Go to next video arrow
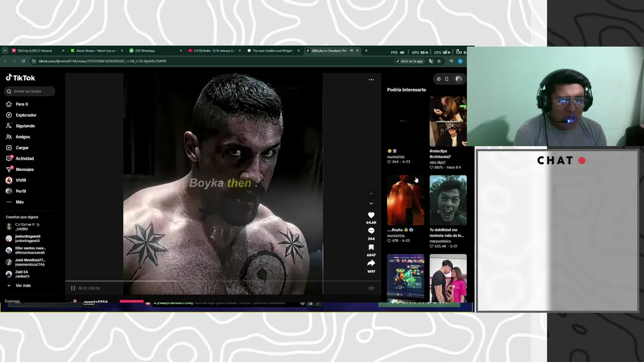 coord(371,204)
